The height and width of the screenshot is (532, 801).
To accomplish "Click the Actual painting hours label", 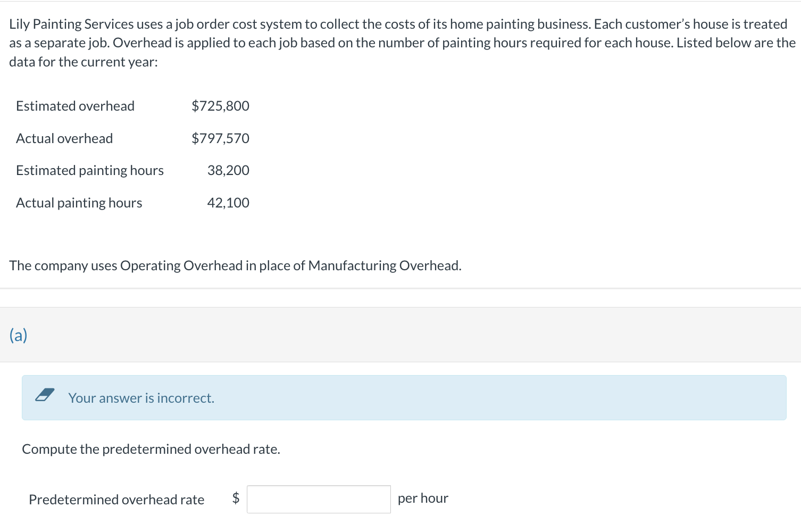I will click(x=79, y=203).
